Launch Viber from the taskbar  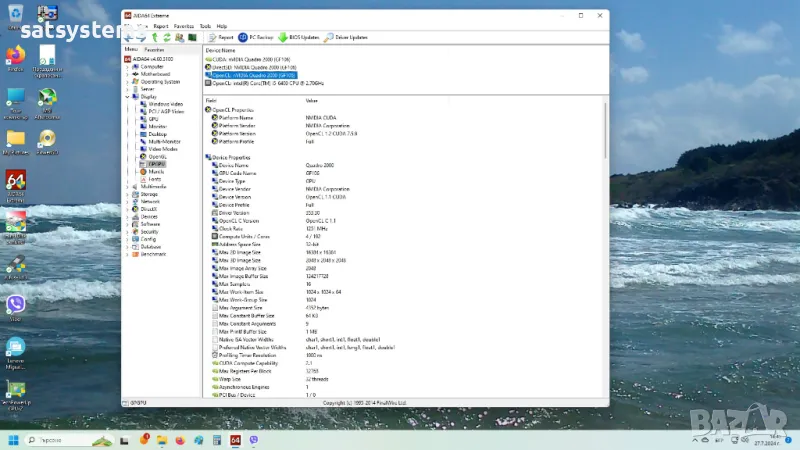(x=254, y=440)
